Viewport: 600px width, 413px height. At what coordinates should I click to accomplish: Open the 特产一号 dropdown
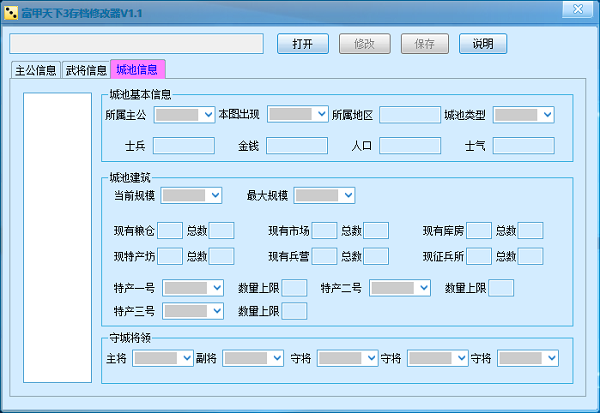pos(193,288)
